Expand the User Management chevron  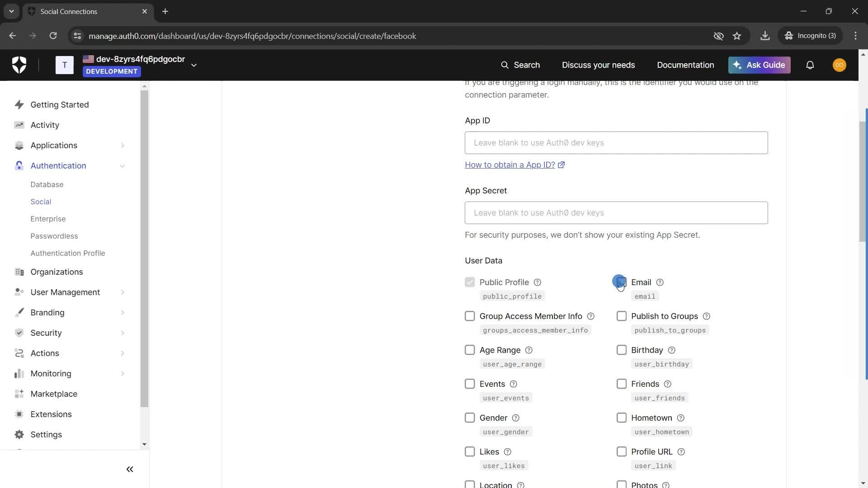[x=123, y=292]
